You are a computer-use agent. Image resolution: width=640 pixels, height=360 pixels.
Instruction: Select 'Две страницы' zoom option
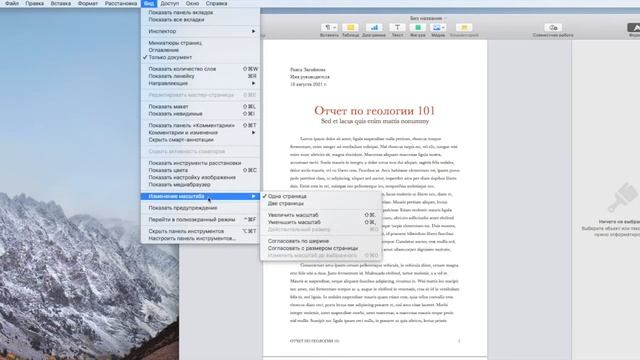(321, 203)
